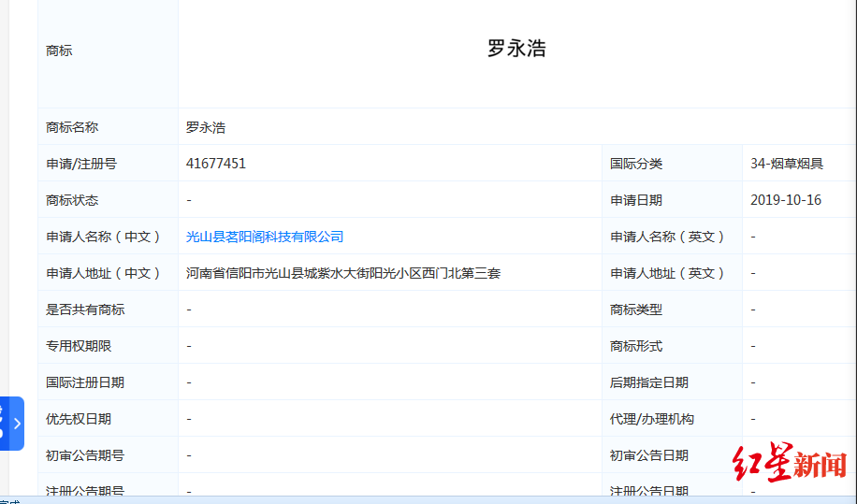Image resolution: width=857 pixels, height=504 pixels.
Task: Select trademark name value 罗永浩
Action: (206, 127)
